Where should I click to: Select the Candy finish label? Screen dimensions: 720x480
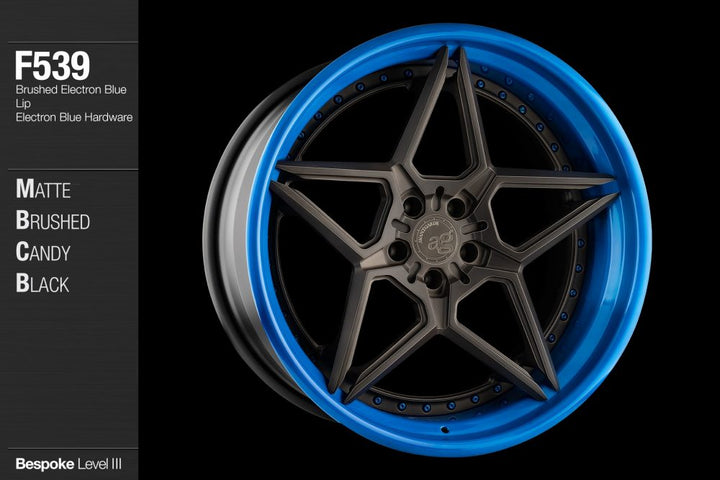44,252
